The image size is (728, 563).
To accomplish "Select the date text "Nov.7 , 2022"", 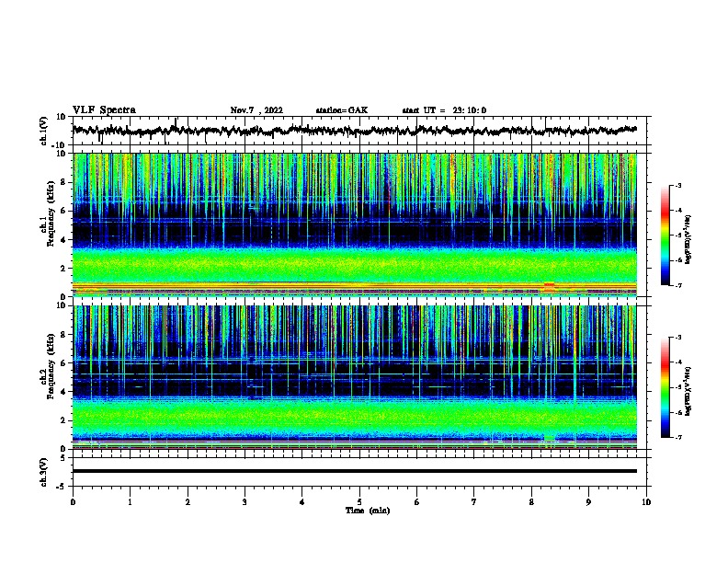I will pos(256,110).
